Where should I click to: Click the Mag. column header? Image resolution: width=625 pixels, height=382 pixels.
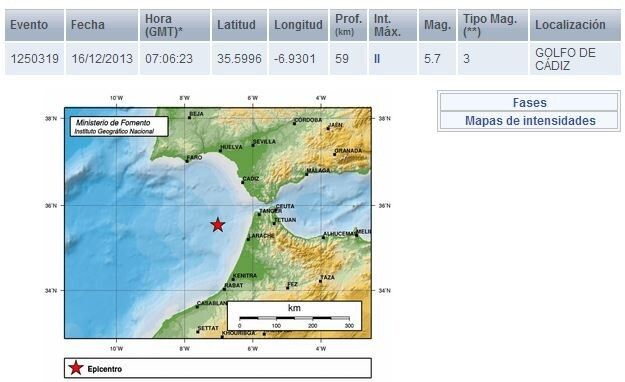tap(437, 25)
